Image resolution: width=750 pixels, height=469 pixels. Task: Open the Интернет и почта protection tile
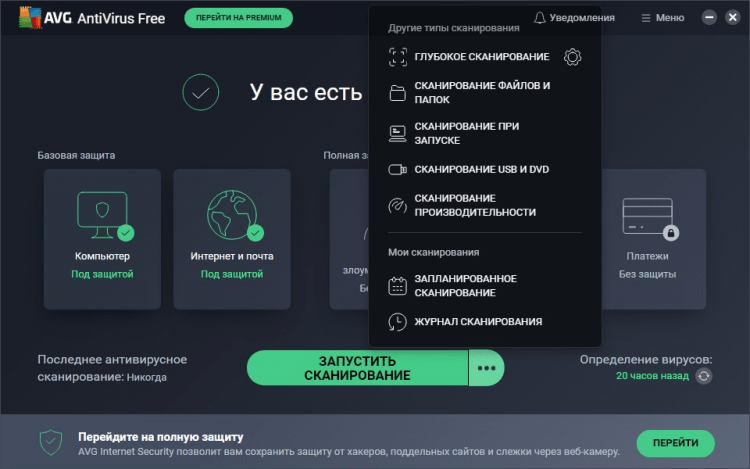232,238
